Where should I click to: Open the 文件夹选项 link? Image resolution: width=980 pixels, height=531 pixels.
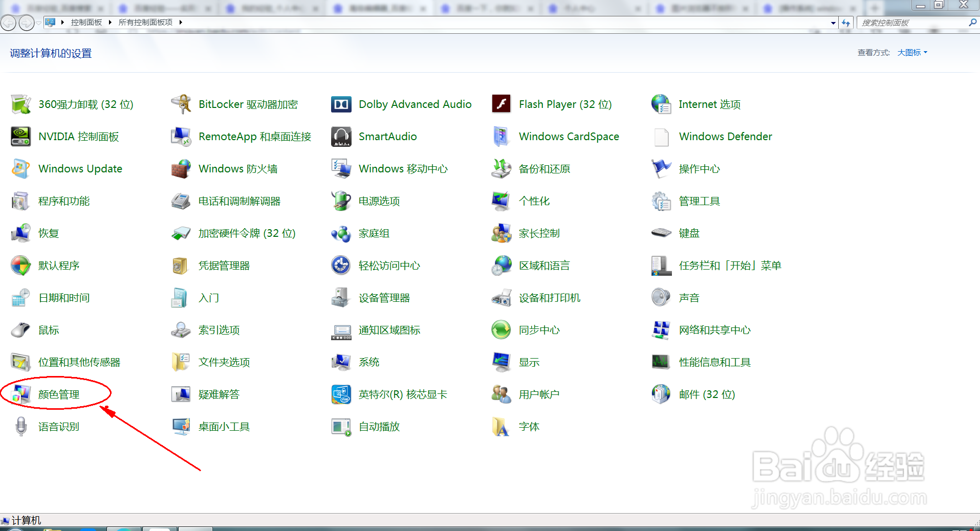[224, 362]
